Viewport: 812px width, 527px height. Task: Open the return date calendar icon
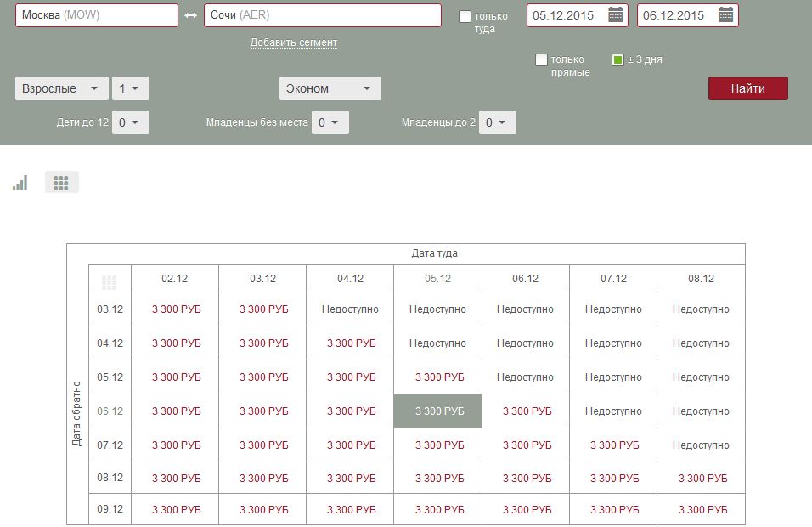point(725,15)
